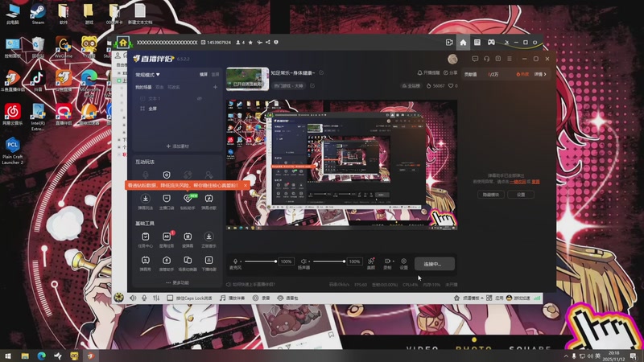The width and height of the screenshot is (644, 362).
Task: Click the gamepad icon in YY window toolbar
Action: [491, 43]
